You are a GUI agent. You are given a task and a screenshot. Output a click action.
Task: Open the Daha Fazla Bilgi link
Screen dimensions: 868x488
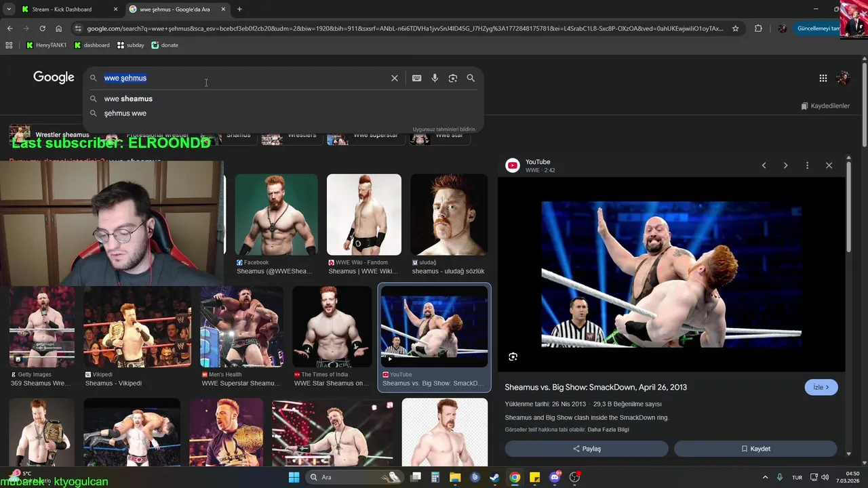coord(608,430)
